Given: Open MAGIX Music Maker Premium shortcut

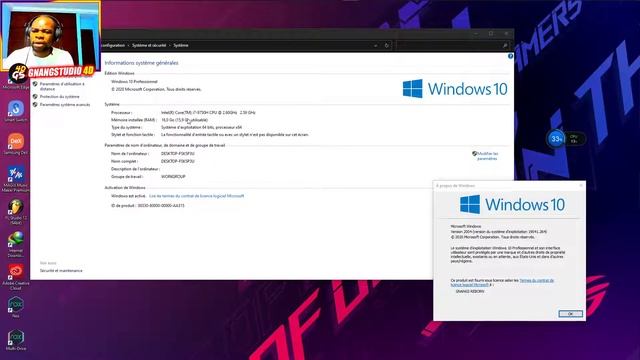Looking at the screenshot, I should tap(16, 178).
